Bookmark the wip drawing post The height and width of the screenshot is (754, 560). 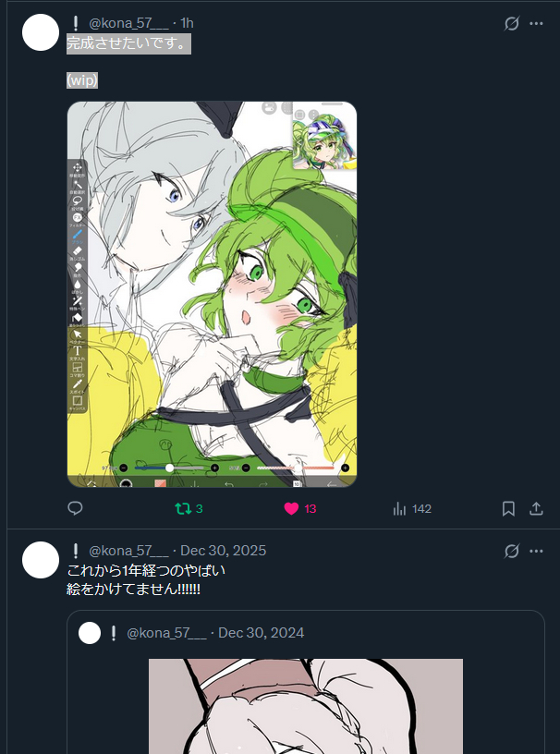point(508,508)
